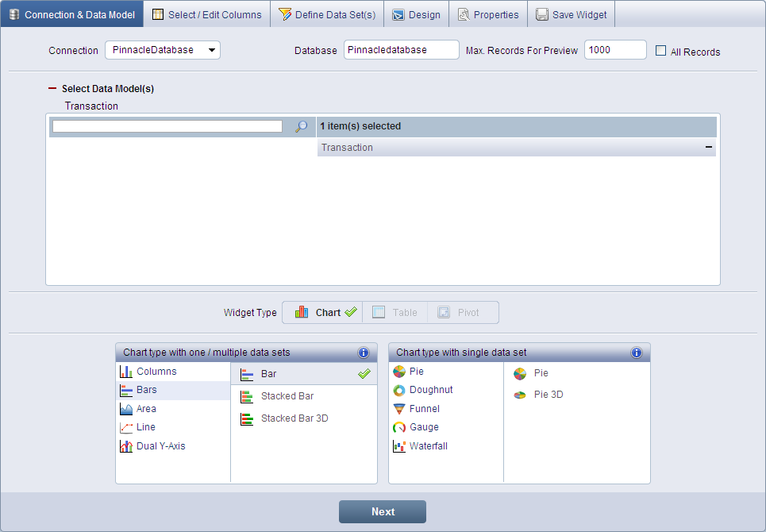Choose the Stacked Bar 3D subtype

point(294,418)
